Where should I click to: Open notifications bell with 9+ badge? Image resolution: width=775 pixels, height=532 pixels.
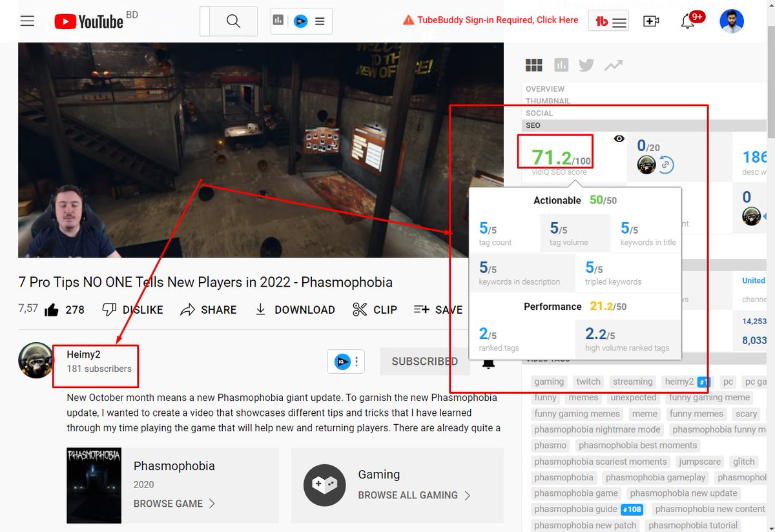(x=688, y=21)
